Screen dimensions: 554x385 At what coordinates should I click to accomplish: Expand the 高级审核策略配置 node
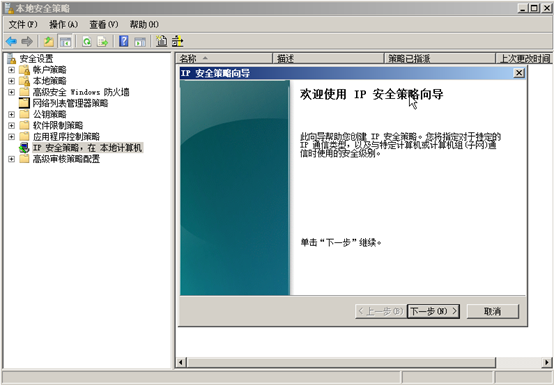tap(11, 159)
